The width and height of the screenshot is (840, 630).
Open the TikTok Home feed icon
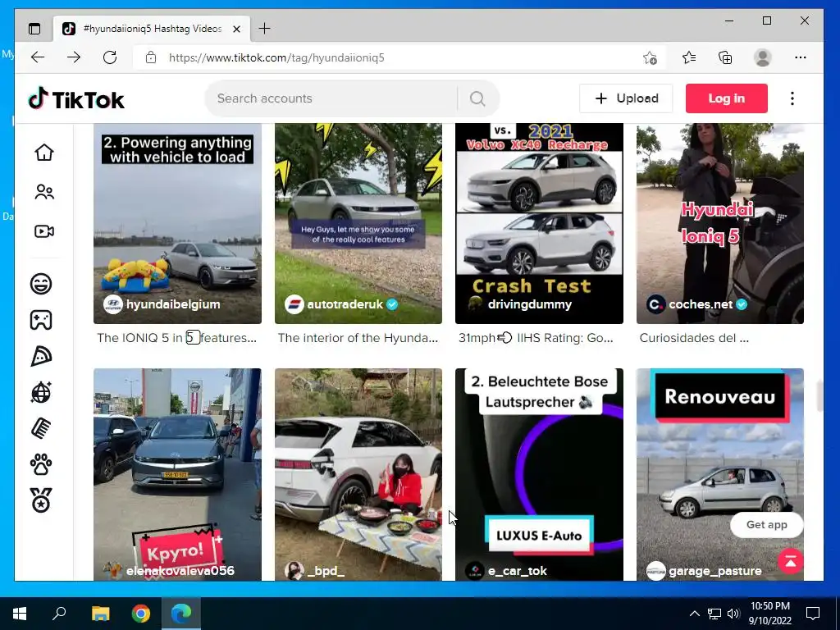click(x=44, y=153)
